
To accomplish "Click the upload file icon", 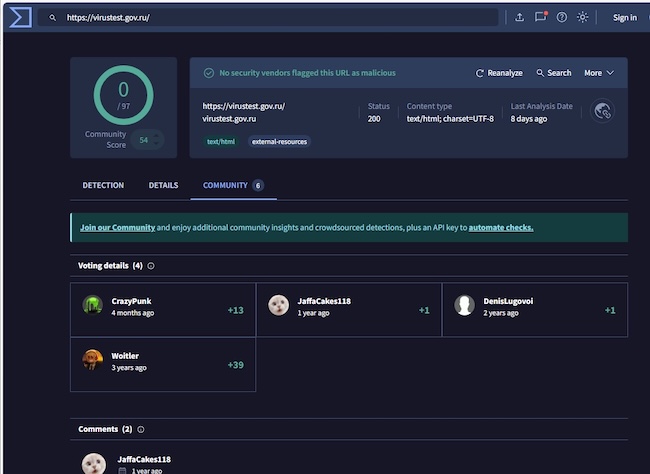I will (519, 17).
